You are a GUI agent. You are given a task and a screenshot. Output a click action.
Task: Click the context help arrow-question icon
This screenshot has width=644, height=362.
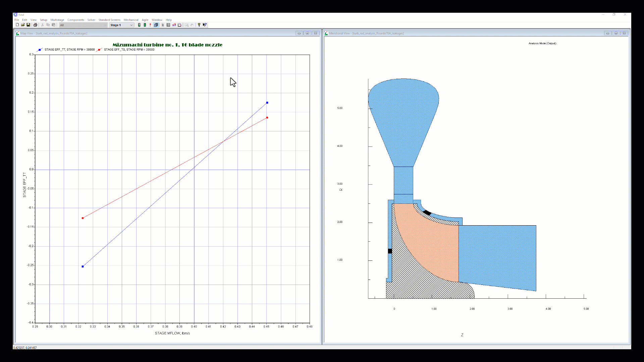click(205, 25)
